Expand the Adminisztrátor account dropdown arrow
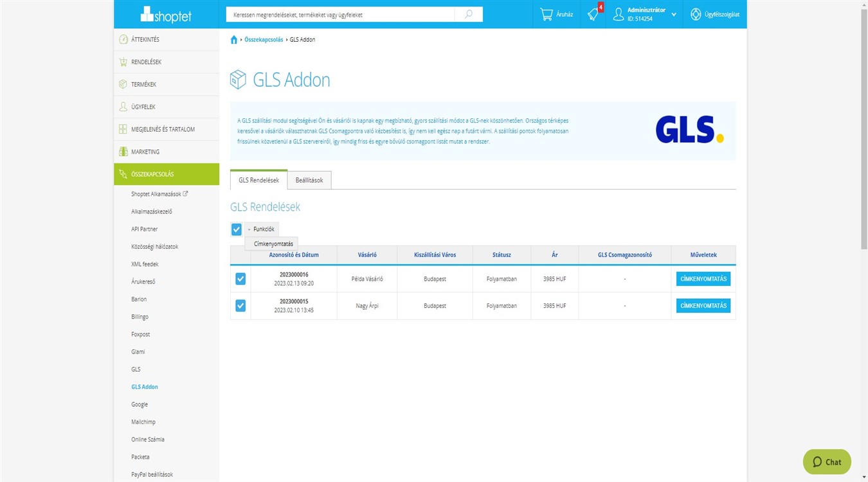868x482 pixels. point(674,15)
